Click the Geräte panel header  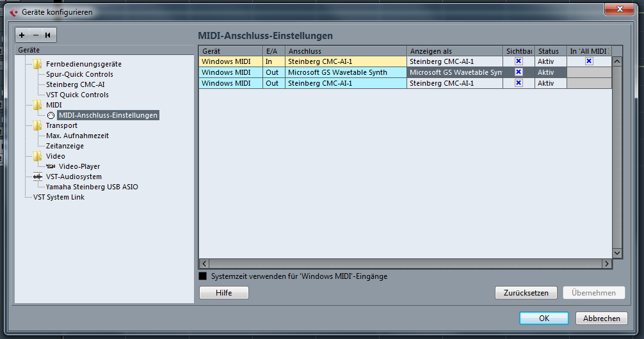104,50
